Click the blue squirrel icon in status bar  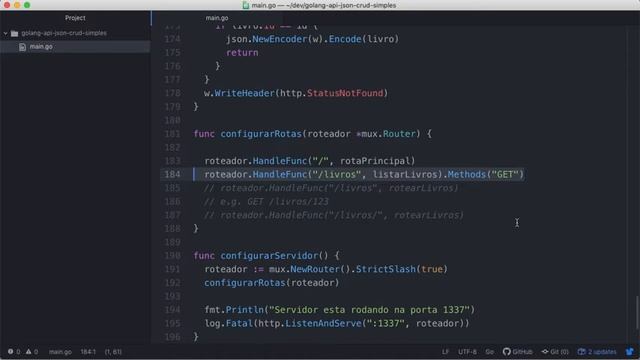tap(630, 351)
